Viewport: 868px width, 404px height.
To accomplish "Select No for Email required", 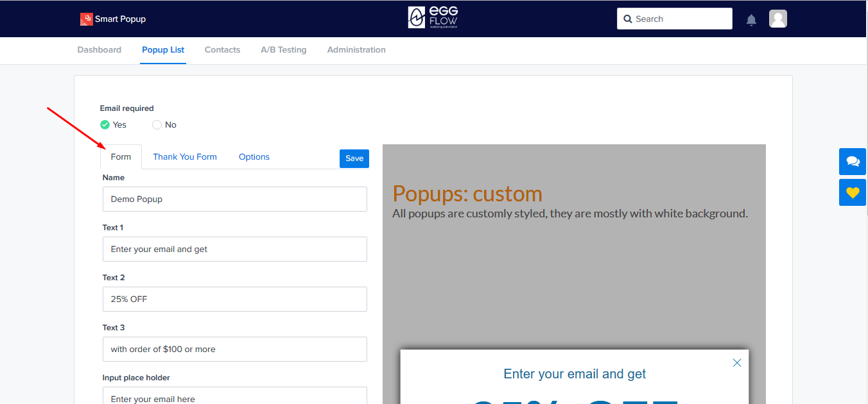I will point(157,125).
